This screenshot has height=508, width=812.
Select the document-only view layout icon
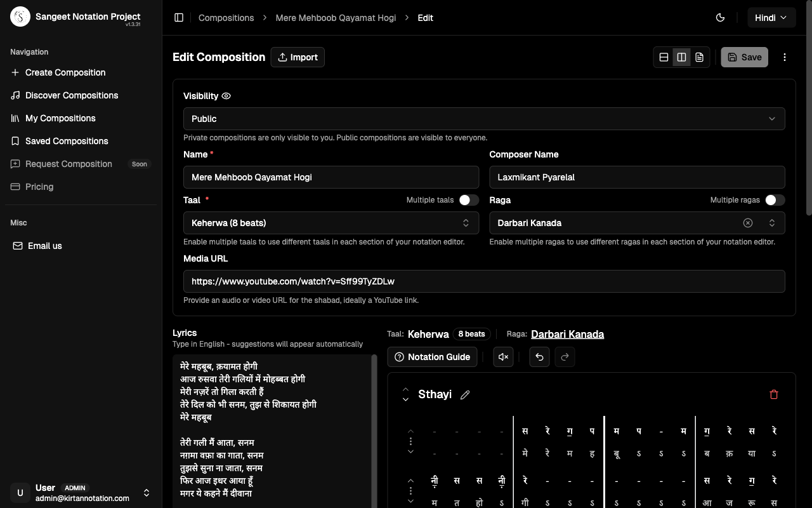699,57
